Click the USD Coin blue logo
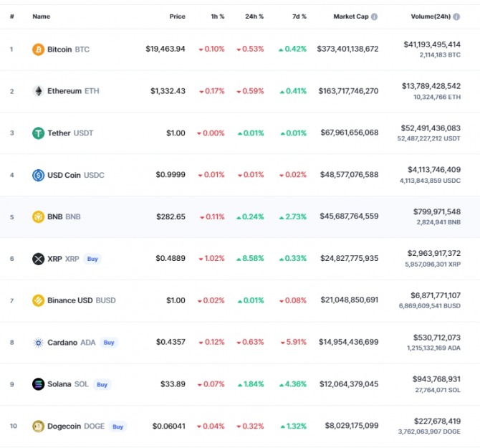Viewport: 480px width, 448px height. click(x=38, y=175)
